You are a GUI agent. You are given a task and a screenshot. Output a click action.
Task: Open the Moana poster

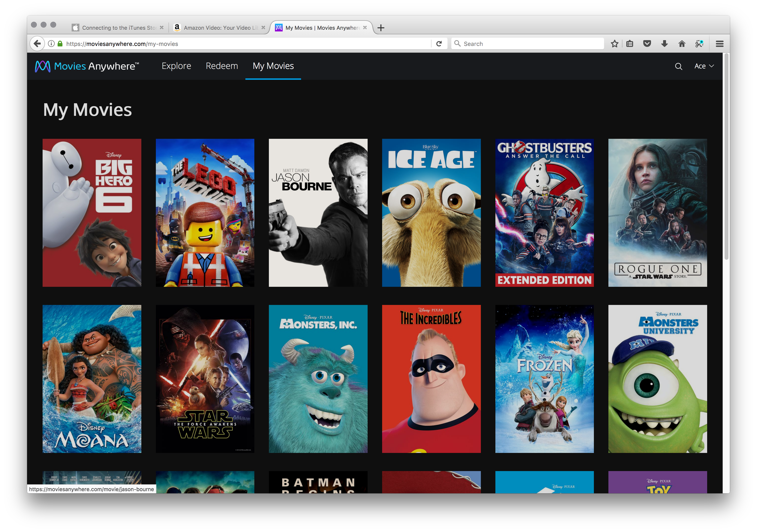(x=92, y=379)
